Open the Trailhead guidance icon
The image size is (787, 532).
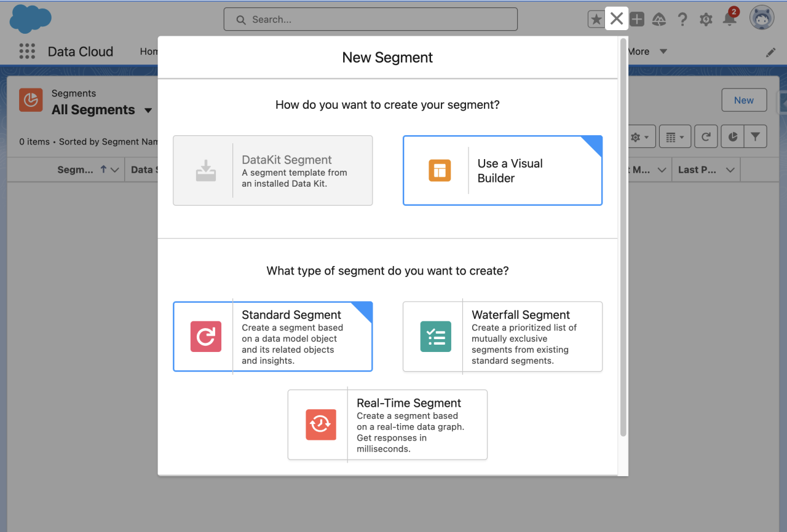[x=659, y=19]
